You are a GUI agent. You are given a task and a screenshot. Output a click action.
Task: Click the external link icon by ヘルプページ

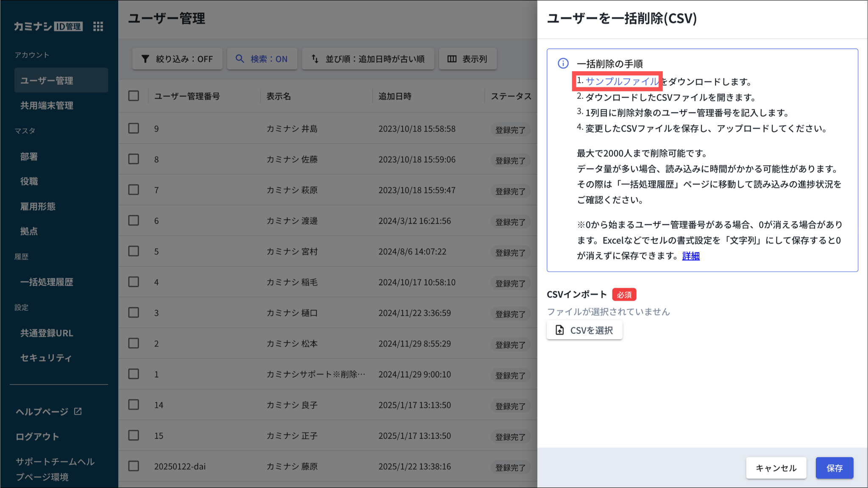coord(78,411)
